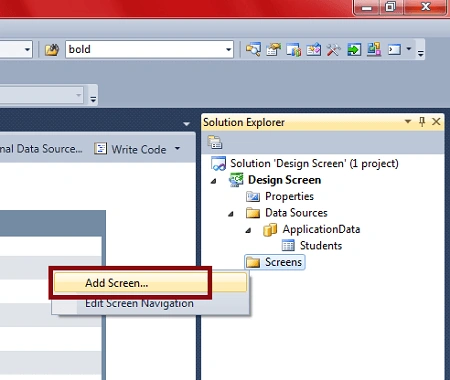Open the Extension Manager colored blocks icon
This screenshot has width=450, height=380.
tap(374, 50)
